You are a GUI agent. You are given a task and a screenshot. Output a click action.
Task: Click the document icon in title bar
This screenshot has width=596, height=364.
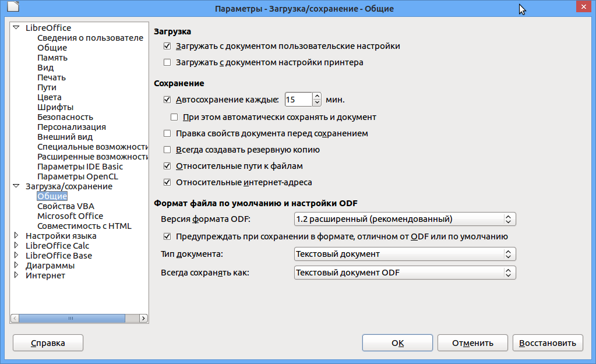(13, 6)
